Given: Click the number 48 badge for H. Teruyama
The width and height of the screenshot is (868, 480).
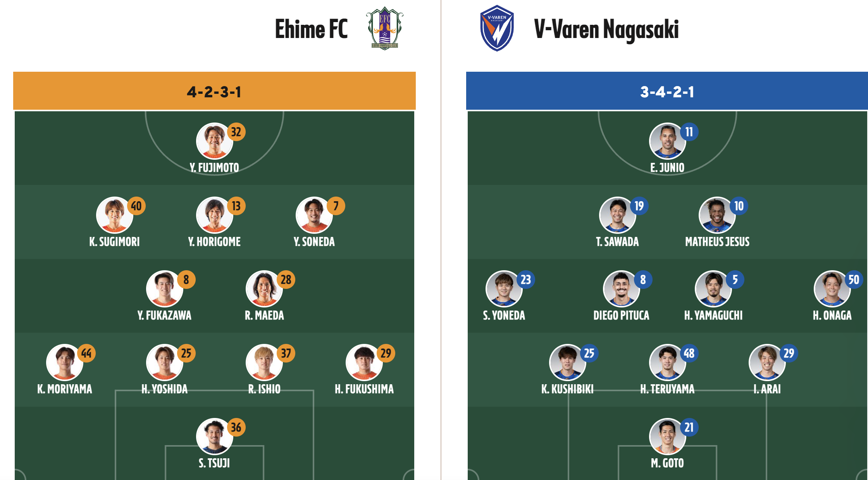Looking at the screenshot, I should (x=689, y=353).
